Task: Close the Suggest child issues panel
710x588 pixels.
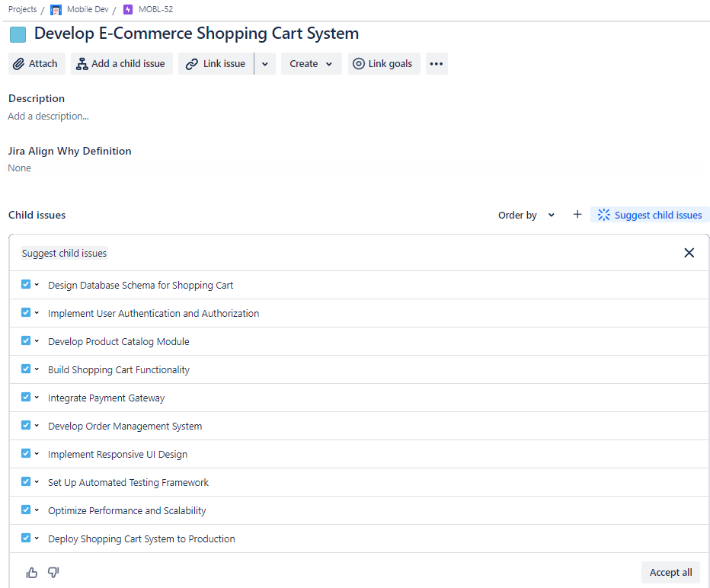Action: 689,253
